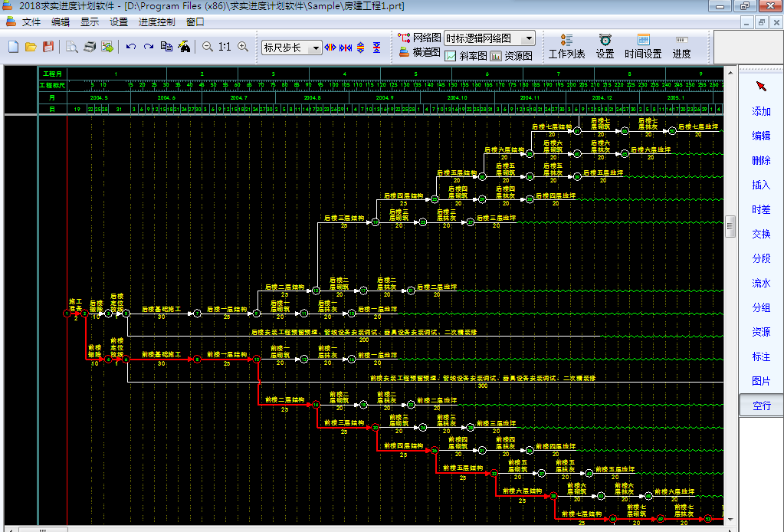Click 资源 in the right panel
Viewport: 784px width, 532px height.
[x=761, y=332]
